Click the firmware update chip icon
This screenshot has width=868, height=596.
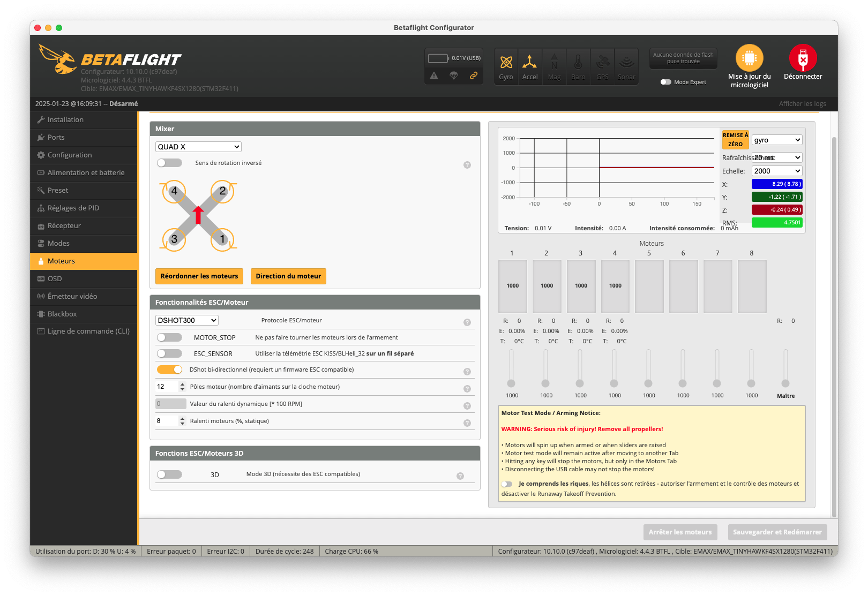[x=749, y=58]
